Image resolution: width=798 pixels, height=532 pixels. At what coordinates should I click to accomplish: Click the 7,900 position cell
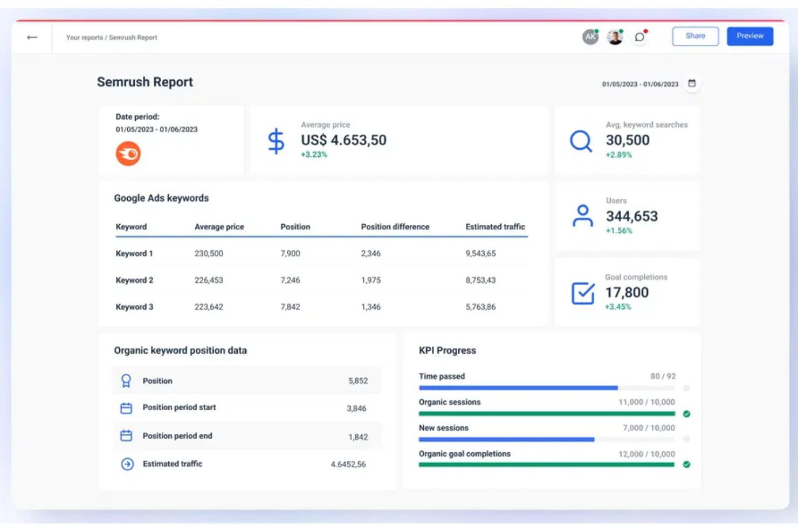pos(290,253)
